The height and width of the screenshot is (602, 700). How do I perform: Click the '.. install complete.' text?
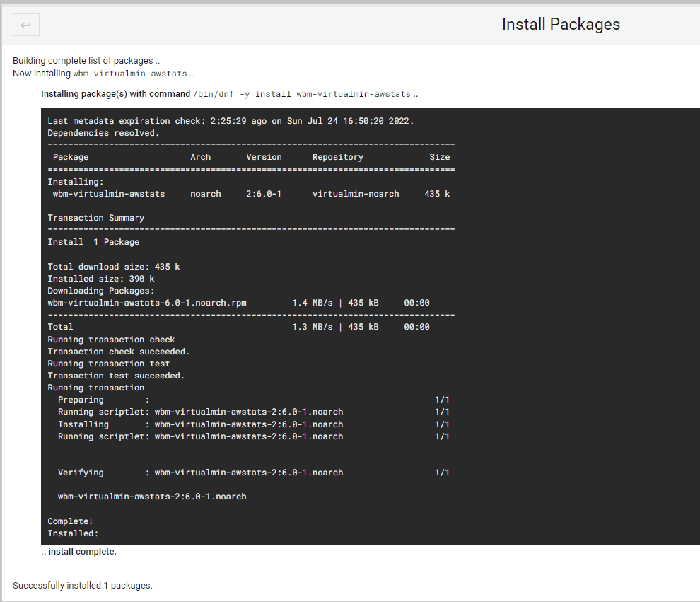pos(79,552)
